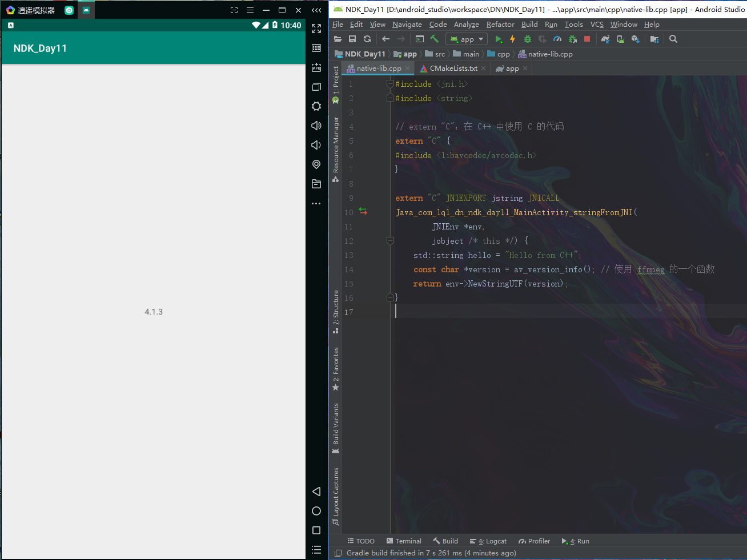747x560 pixels.
Task: Click the Synchronize refresh icon
Action: (x=367, y=39)
